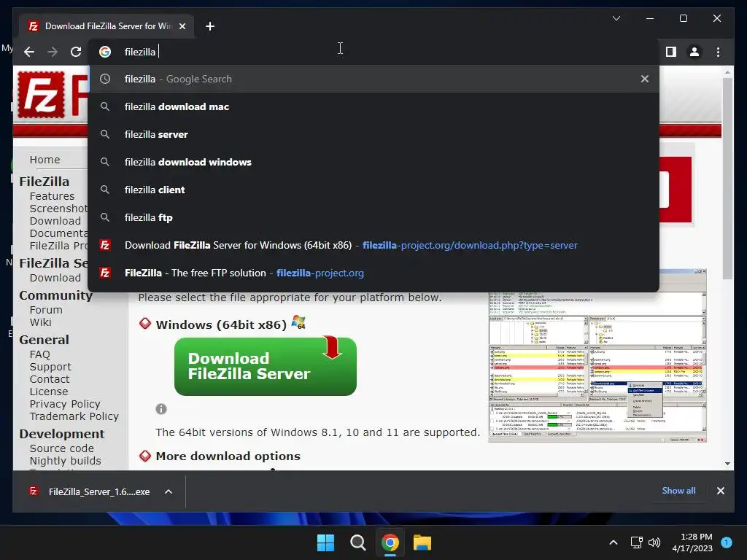Screen dimensions: 747x560
Task: Click the browser forward arrow
Action: click(x=53, y=52)
